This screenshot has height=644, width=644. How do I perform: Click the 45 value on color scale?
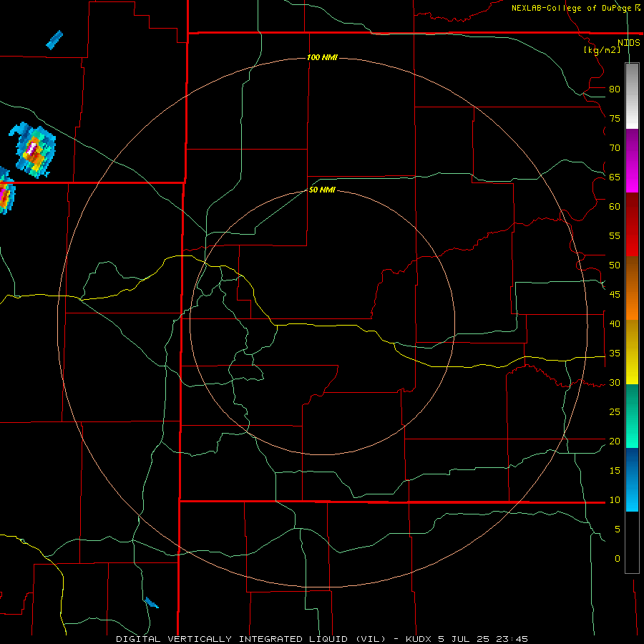(615, 295)
